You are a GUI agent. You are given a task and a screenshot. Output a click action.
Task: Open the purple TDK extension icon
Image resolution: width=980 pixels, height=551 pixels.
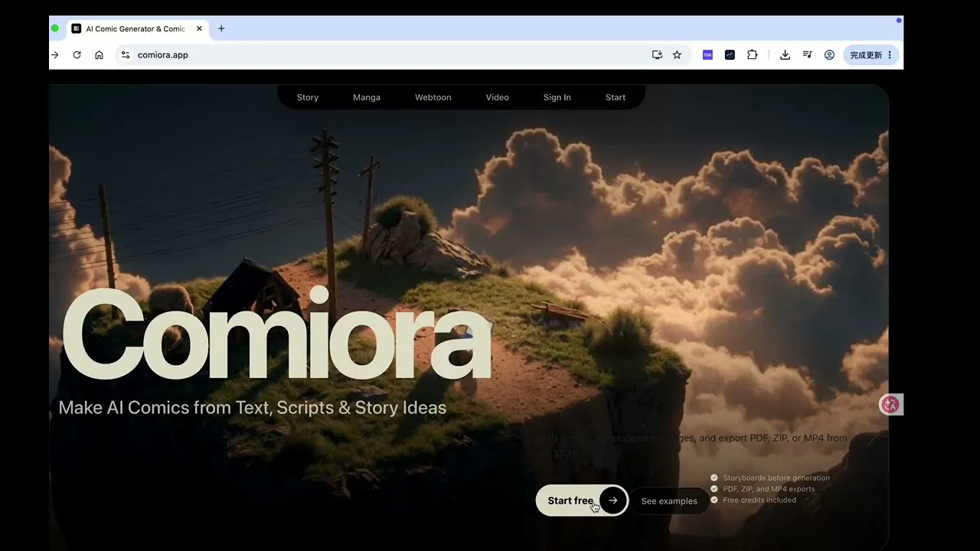tap(707, 55)
